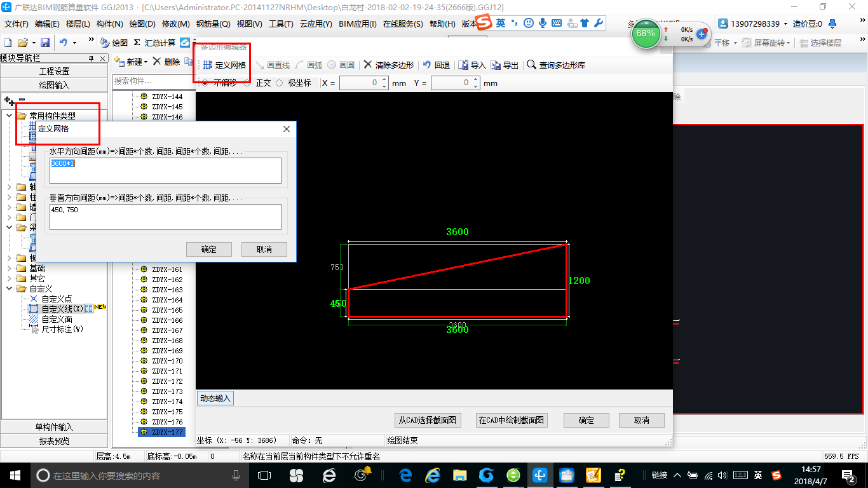Click 清除多边形 X icon
868x488 pixels.
click(368, 65)
